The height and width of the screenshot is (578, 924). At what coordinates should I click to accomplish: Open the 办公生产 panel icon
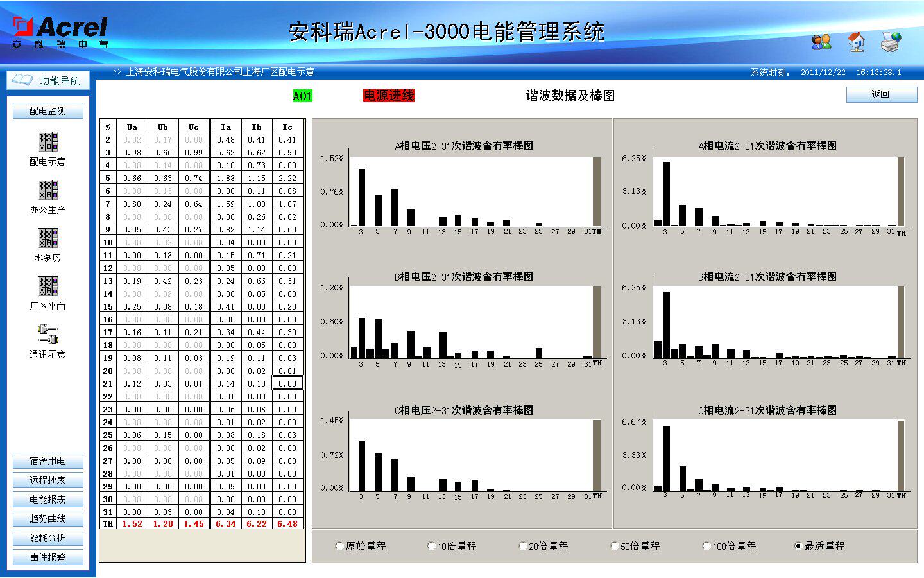point(48,190)
